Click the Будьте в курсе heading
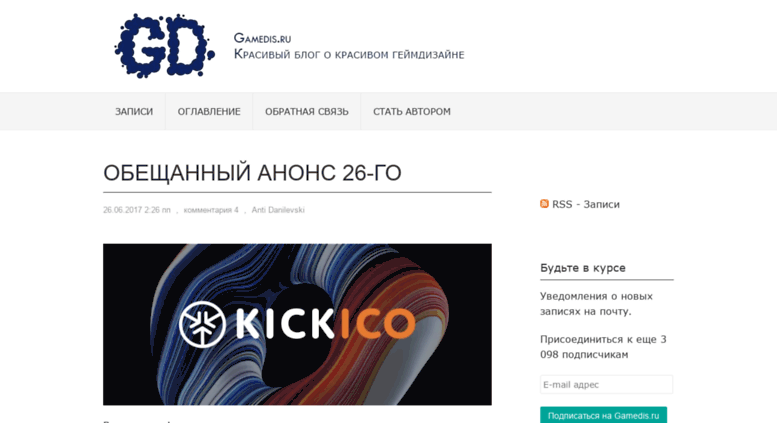 point(583,268)
